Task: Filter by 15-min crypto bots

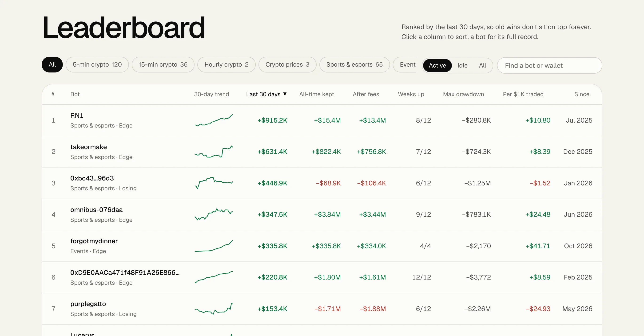Action: pos(163,64)
